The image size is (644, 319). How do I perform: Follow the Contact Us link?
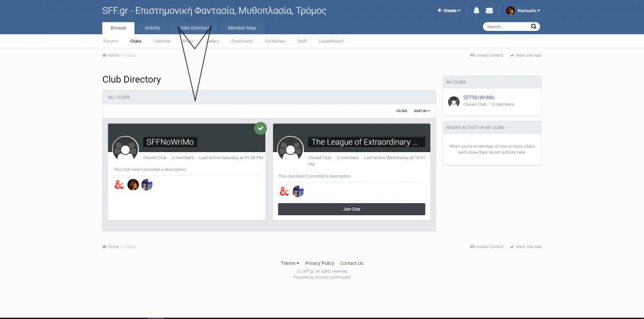coord(352,263)
